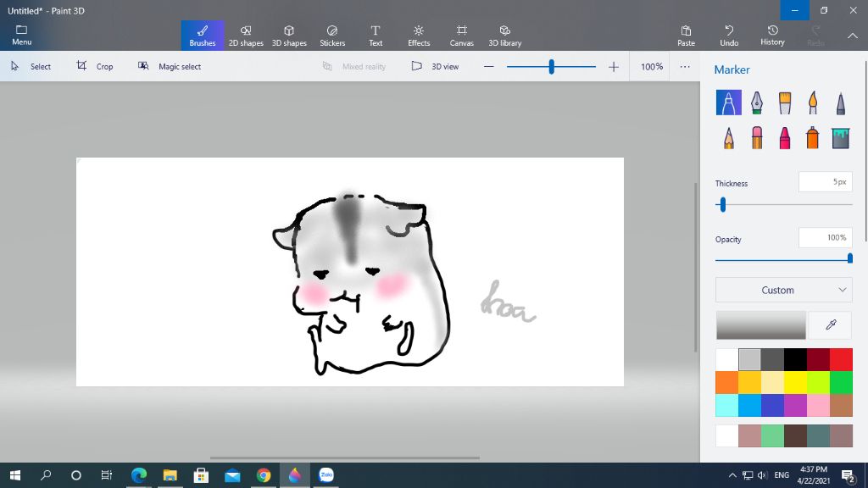The height and width of the screenshot is (488, 868).
Task: Open Windows taskbar search
Action: pyautogui.click(x=46, y=475)
